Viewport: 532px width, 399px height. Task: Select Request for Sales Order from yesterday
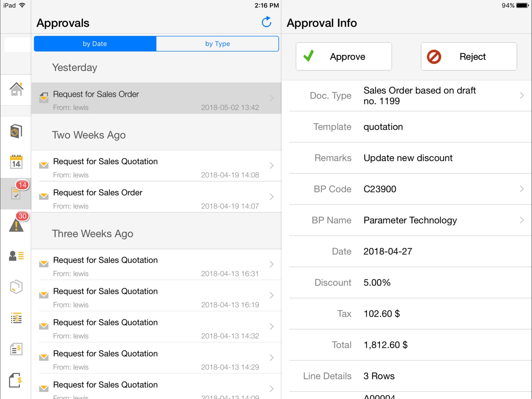pos(156,98)
